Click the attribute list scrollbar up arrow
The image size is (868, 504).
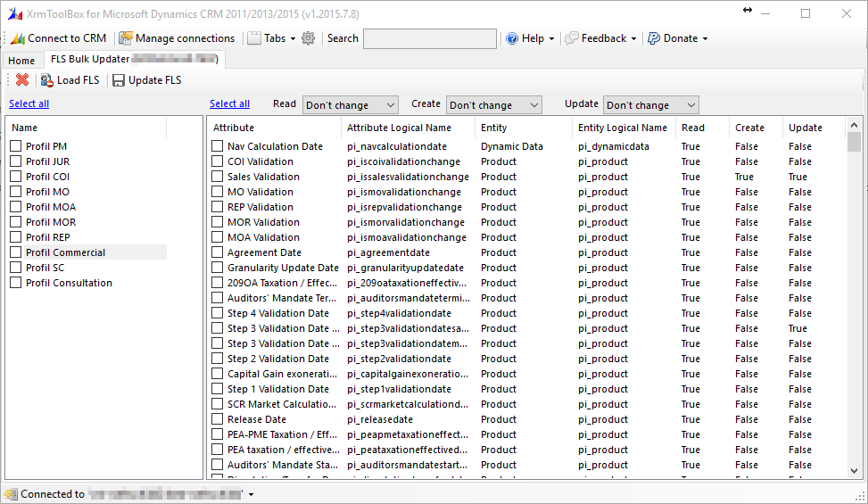click(x=854, y=125)
